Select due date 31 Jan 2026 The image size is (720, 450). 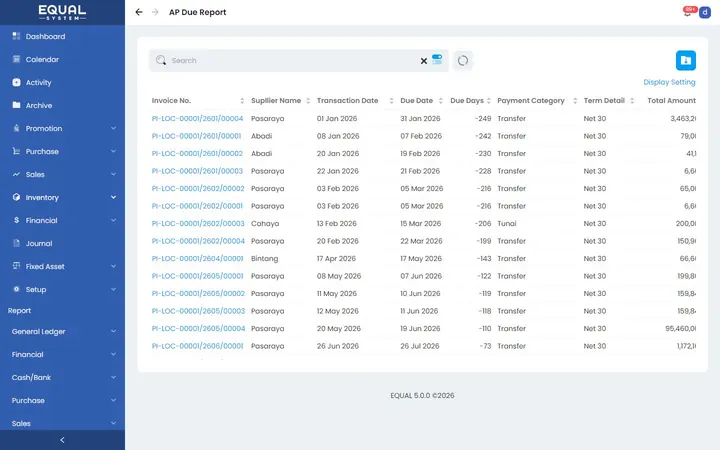click(420, 118)
